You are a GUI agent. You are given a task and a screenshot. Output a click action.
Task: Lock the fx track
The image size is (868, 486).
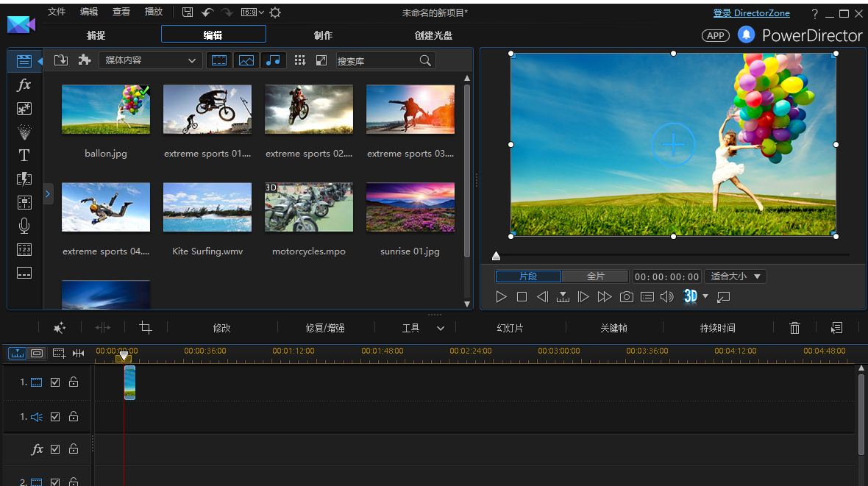click(x=73, y=449)
